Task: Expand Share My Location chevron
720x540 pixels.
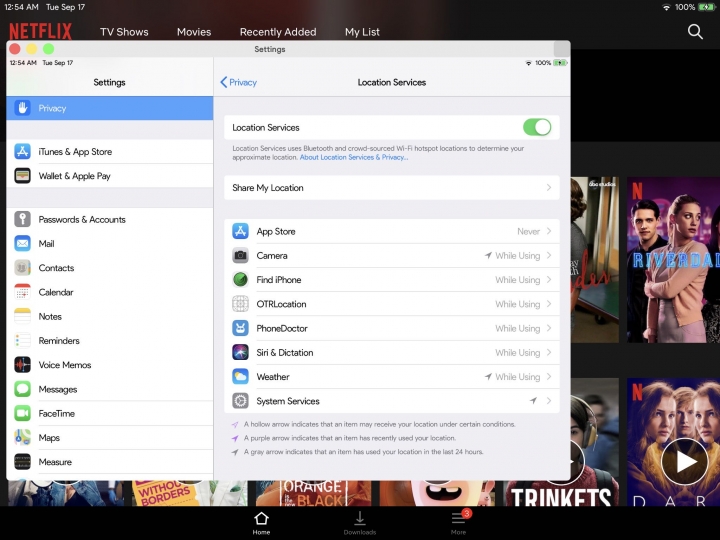Action: (549, 187)
